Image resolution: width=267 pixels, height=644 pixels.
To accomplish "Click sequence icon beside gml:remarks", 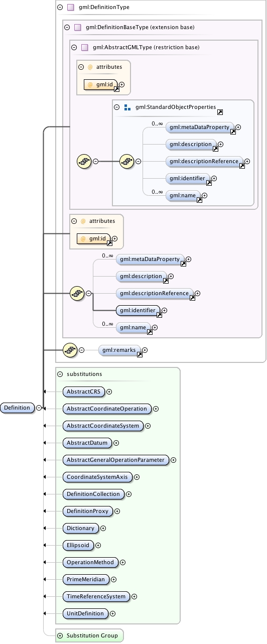I will (x=70, y=350).
